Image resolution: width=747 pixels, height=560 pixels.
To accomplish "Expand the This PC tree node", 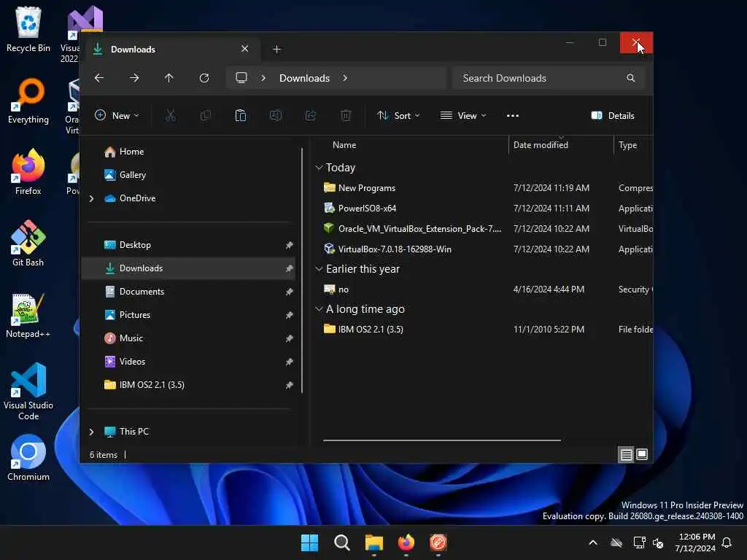I will click(91, 432).
